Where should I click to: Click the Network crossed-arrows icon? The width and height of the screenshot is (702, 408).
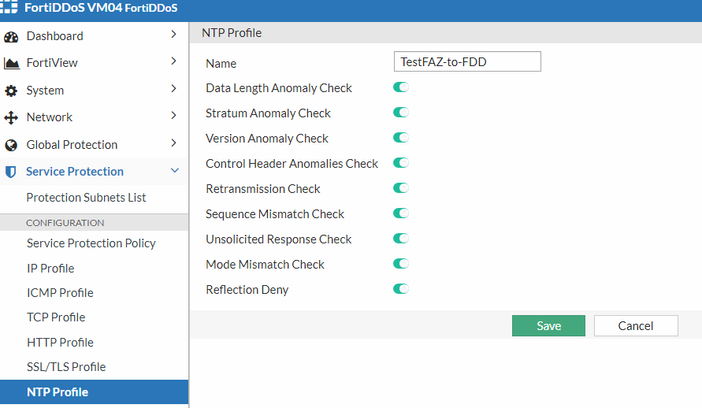[12, 118]
